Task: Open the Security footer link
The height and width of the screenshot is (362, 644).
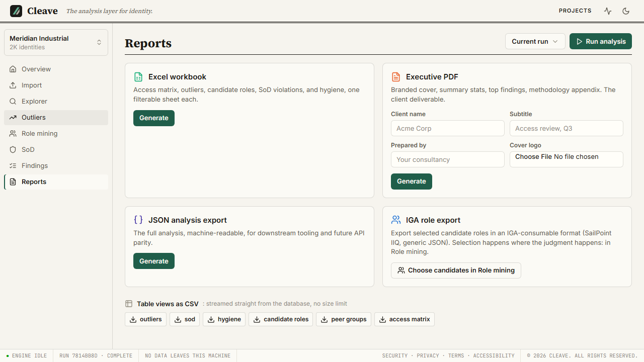Action: coord(395,355)
